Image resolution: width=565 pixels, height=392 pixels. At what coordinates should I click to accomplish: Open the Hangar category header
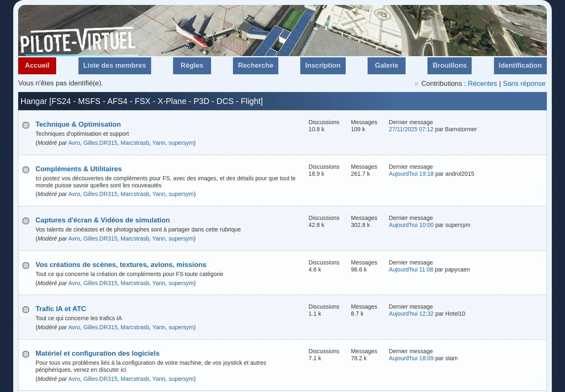(141, 101)
